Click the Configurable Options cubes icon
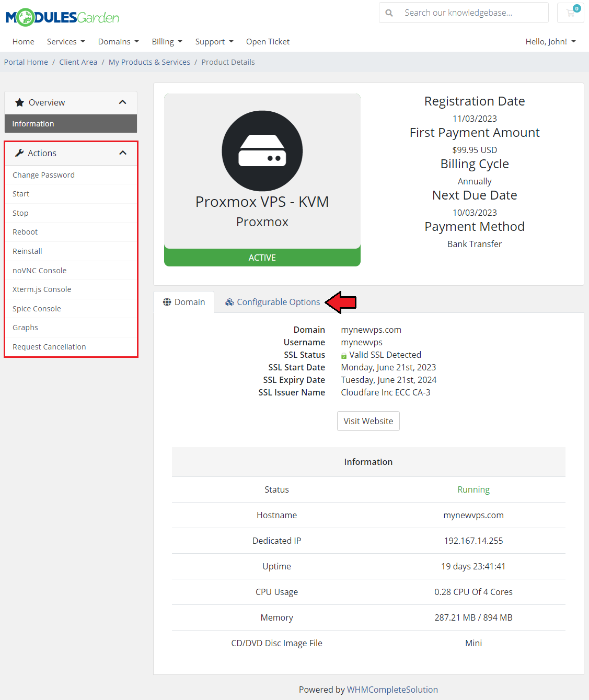589x700 pixels. tap(229, 302)
